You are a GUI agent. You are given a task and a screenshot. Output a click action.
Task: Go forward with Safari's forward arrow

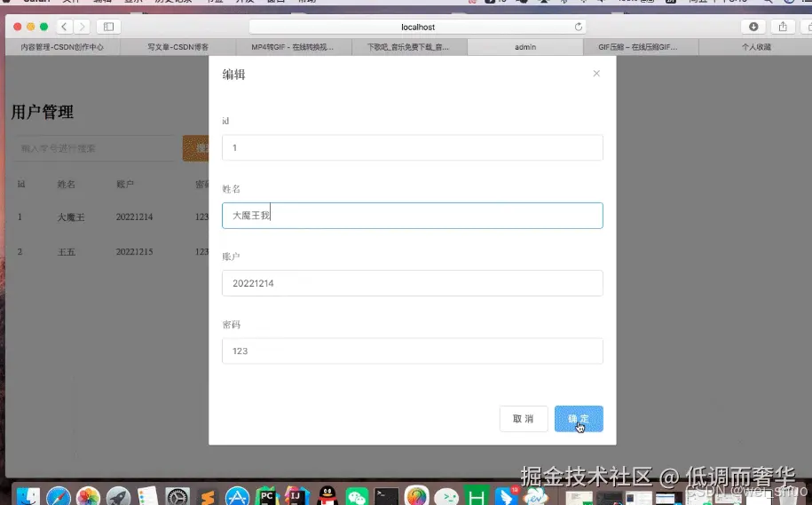point(82,27)
